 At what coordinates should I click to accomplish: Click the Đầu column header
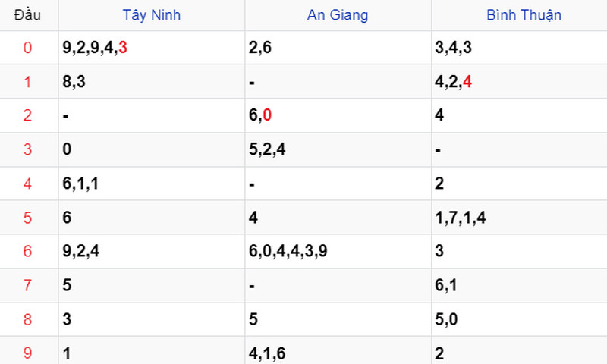point(27,15)
